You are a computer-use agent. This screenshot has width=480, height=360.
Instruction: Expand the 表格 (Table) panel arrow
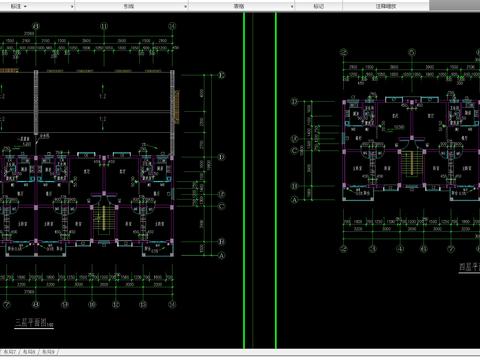tap(292, 6)
